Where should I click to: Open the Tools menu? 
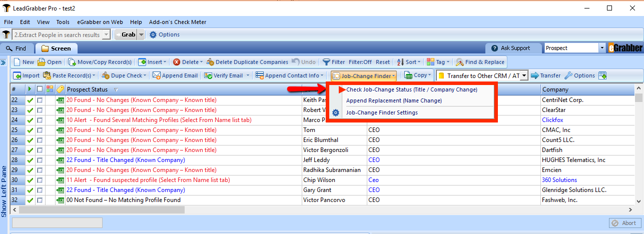pos(63,22)
